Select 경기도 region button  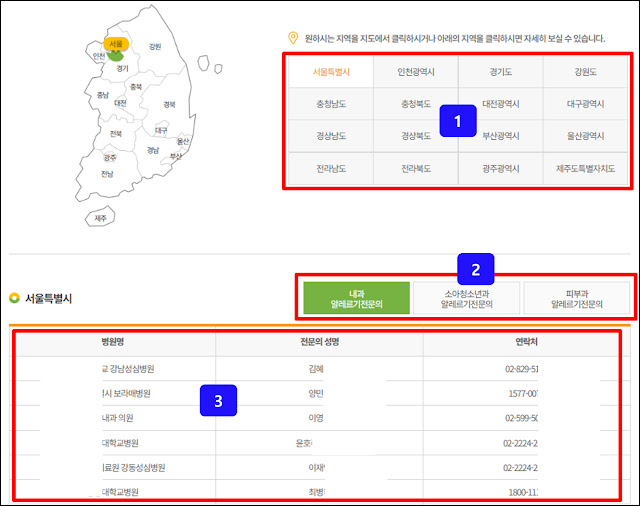[x=501, y=72]
